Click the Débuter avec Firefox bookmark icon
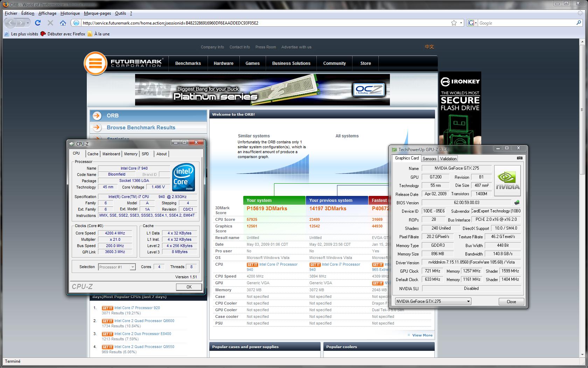 click(43, 34)
